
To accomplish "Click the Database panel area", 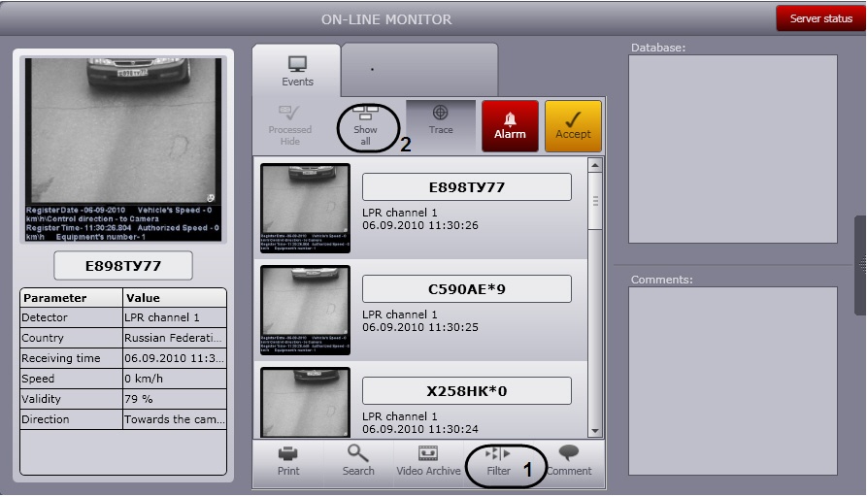I will coord(732,149).
